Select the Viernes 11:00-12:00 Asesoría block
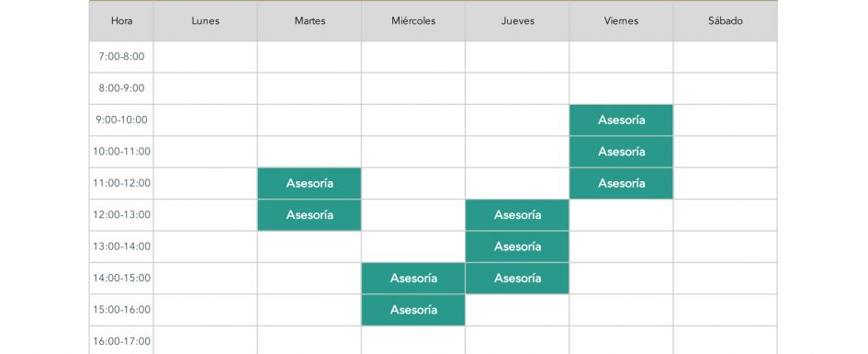The height and width of the screenshot is (354, 868). pyautogui.click(x=621, y=183)
